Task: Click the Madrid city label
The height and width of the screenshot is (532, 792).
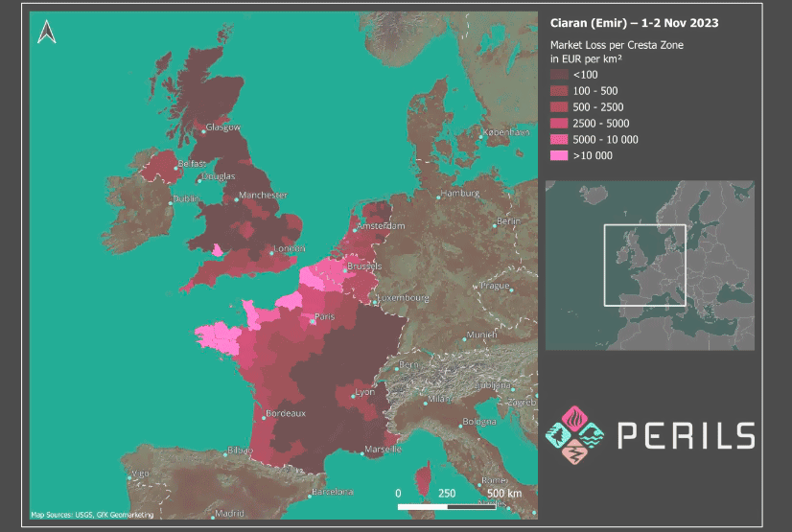Action: pyautogui.click(x=229, y=514)
